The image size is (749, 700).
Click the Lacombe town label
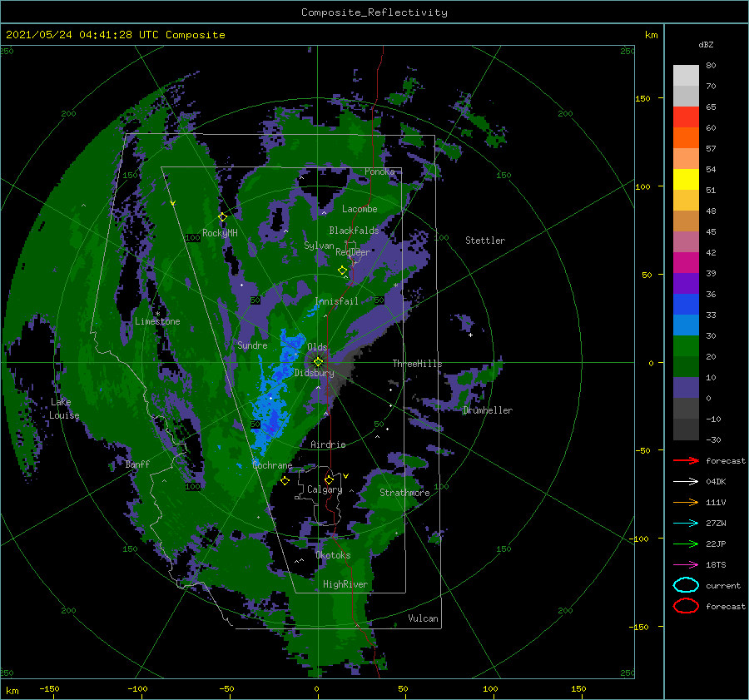coord(360,209)
